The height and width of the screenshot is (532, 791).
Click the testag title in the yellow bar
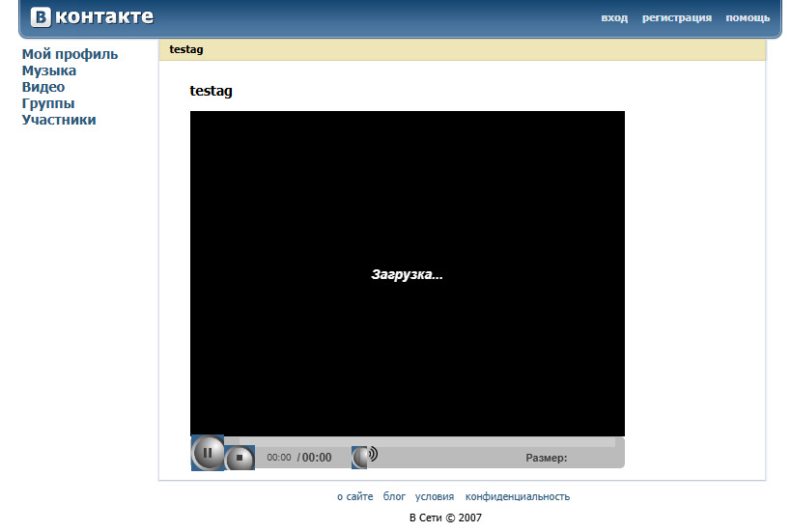tap(186, 49)
